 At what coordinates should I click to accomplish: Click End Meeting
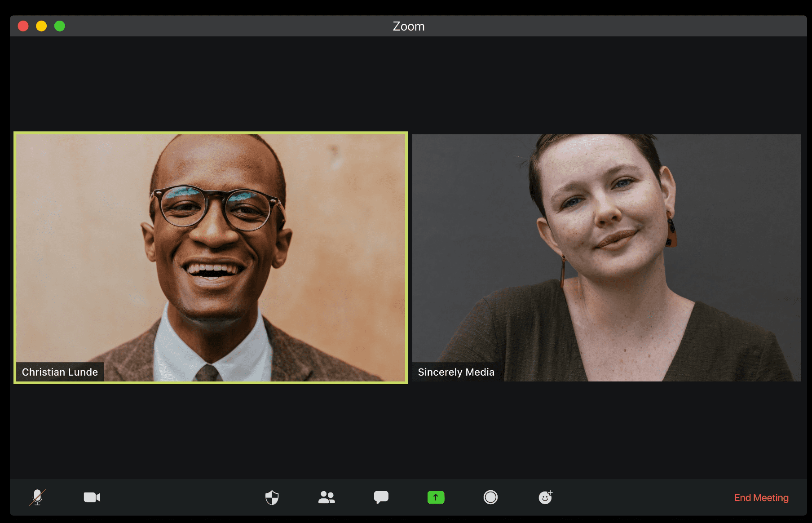point(761,498)
